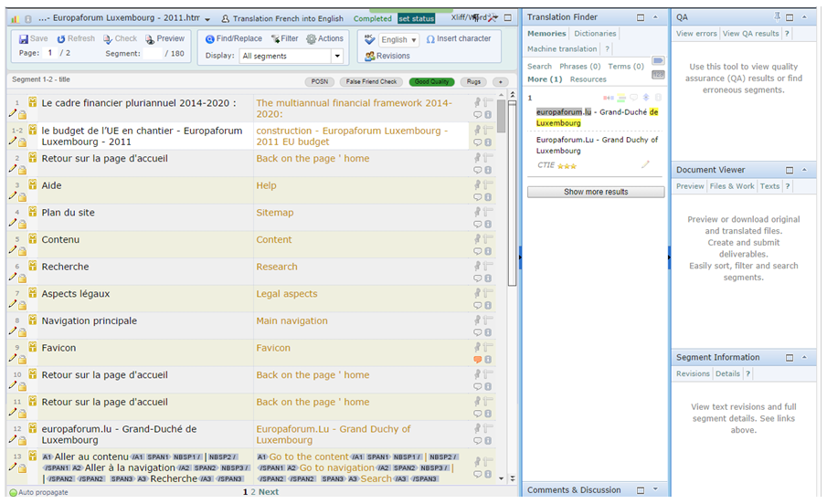The height and width of the screenshot is (504, 827).
Task: Click the Next page link
Action: point(268,492)
